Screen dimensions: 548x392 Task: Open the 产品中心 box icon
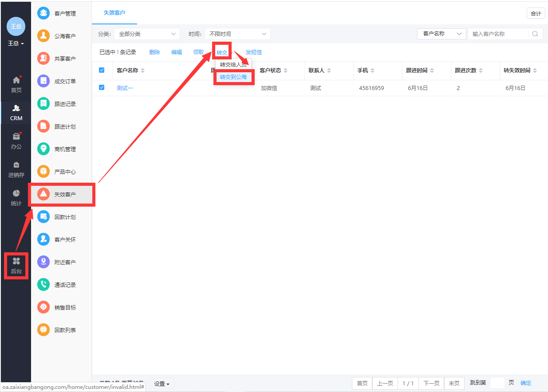coord(43,172)
